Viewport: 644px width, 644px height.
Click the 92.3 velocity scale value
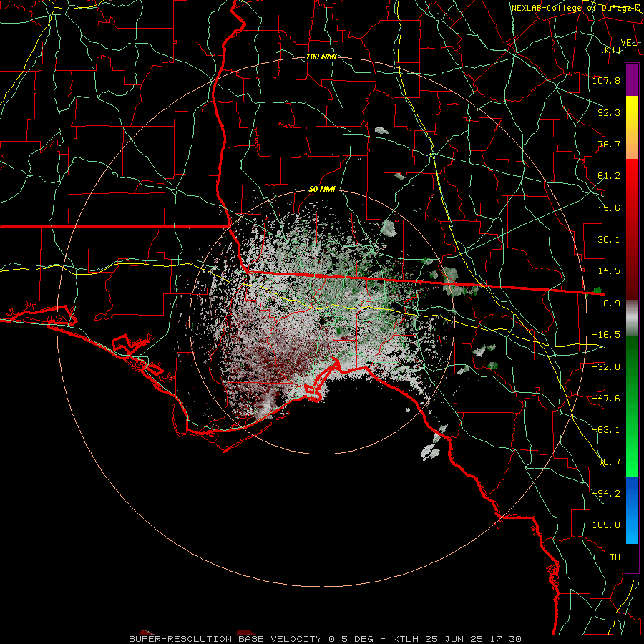point(609,112)
